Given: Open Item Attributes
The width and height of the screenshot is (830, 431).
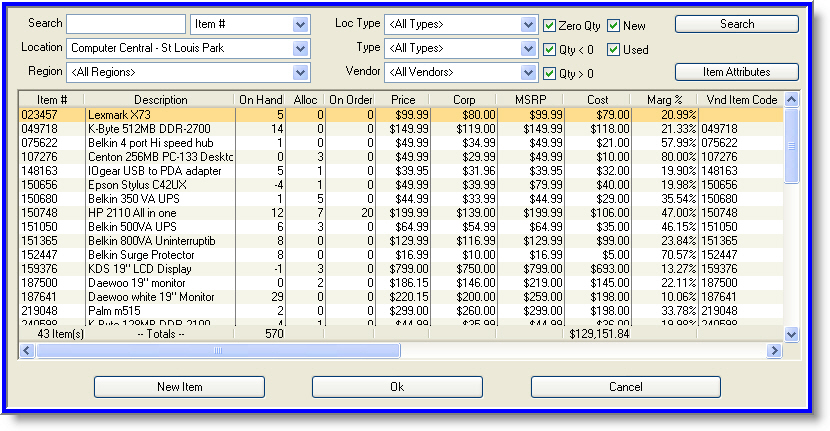Looking at the screenshot, I should point(736,72).
